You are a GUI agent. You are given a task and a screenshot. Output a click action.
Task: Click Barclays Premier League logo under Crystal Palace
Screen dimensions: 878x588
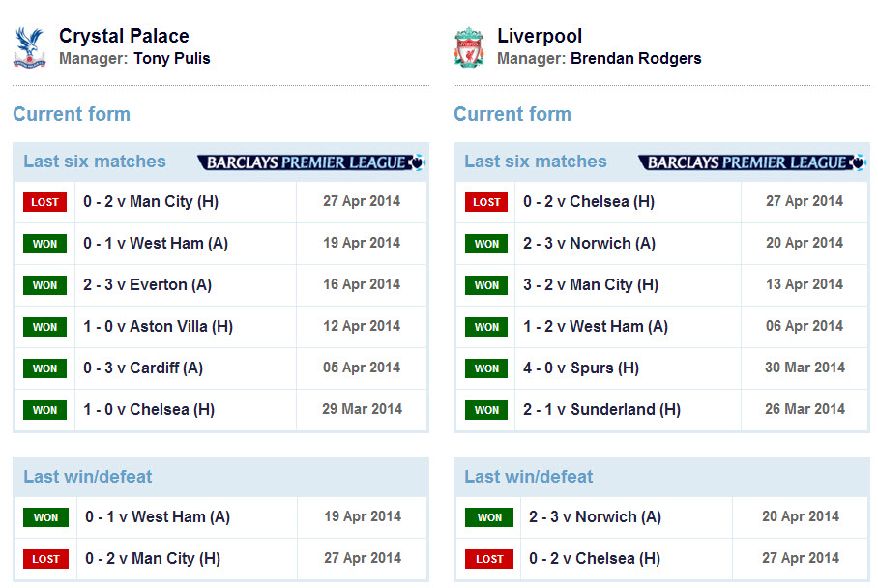[311, 162]
